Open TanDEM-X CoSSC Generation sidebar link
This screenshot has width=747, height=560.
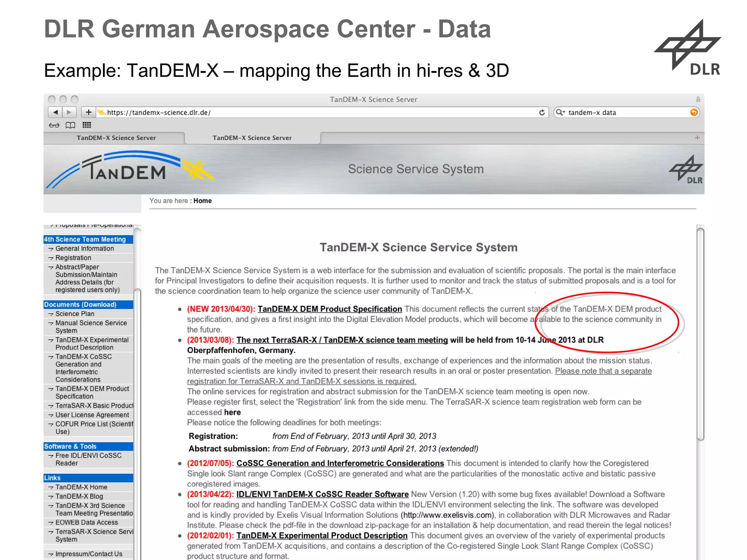tap(84, 368)
